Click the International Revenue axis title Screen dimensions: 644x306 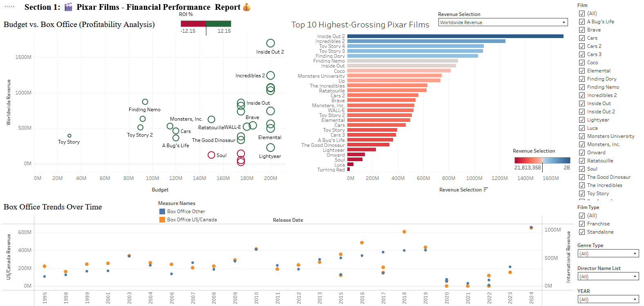[x=568, y=256]
